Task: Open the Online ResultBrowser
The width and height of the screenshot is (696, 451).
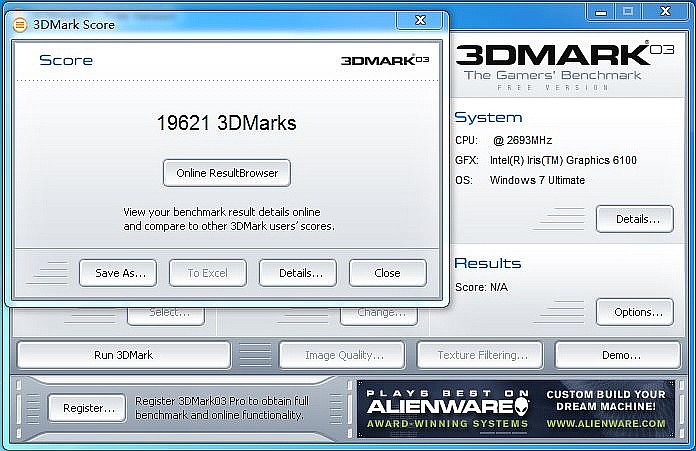Action: tap(227, 173)
